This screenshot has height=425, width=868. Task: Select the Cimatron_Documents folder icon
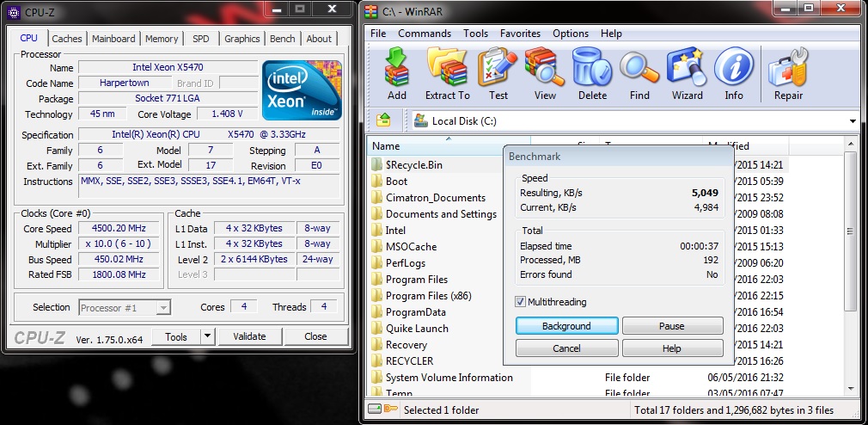[377, 197]
